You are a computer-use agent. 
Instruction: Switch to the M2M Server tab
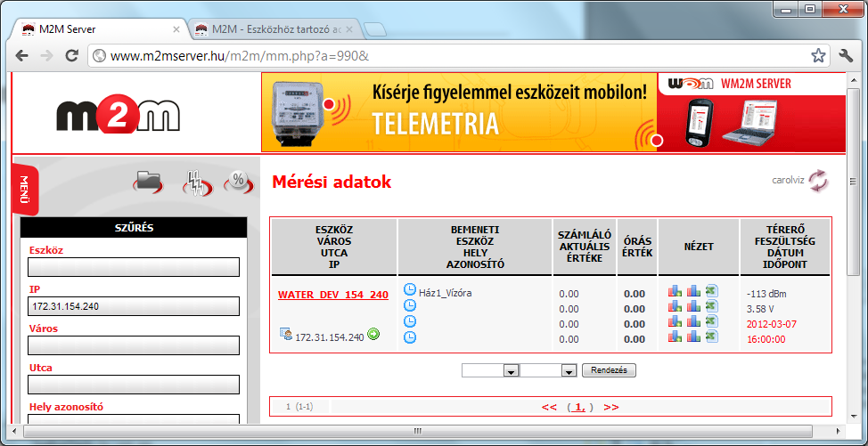pyautogui.click(x=102, y=29)
